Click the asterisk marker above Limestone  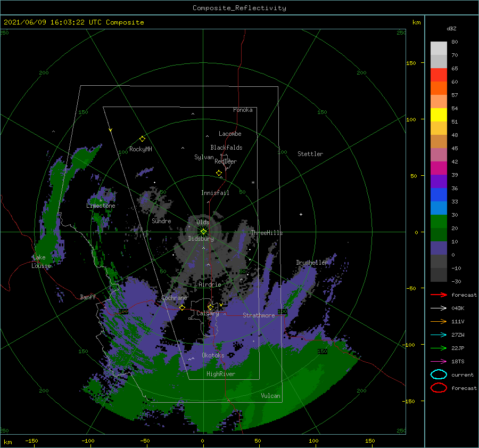click(x=101, y=201)
